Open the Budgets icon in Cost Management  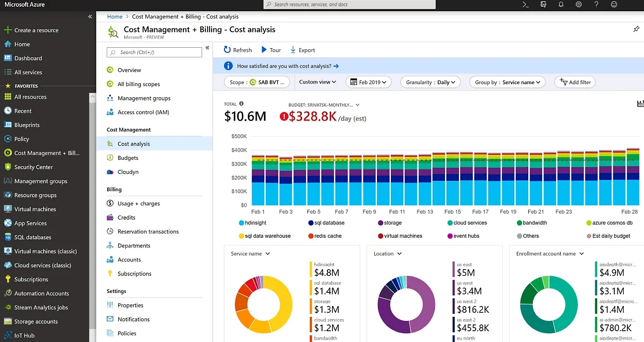click(110, 158)
